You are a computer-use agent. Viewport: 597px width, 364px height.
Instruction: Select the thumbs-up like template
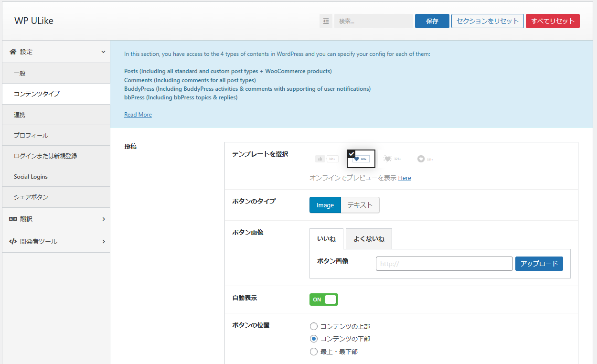click(327, 159)
